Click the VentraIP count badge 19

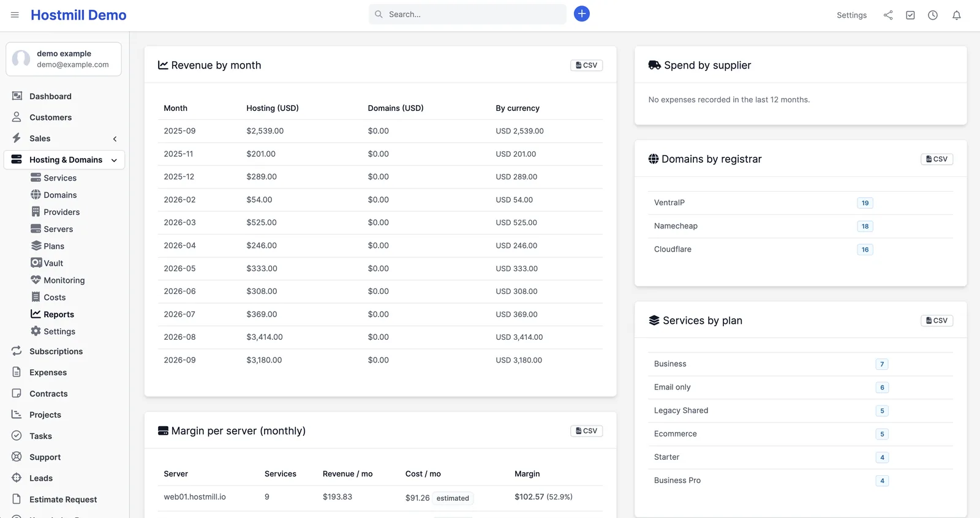pyautogui.click(x=865, y=203)
